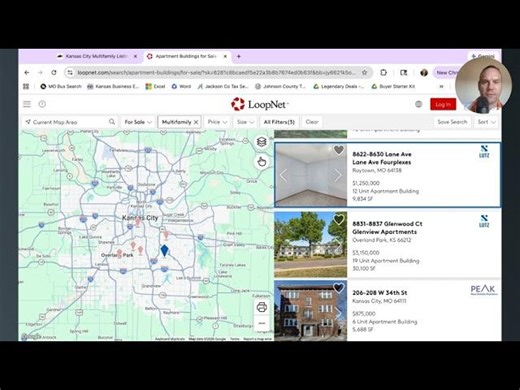
Task: Click the Save Search button
Action: point(452,122)
